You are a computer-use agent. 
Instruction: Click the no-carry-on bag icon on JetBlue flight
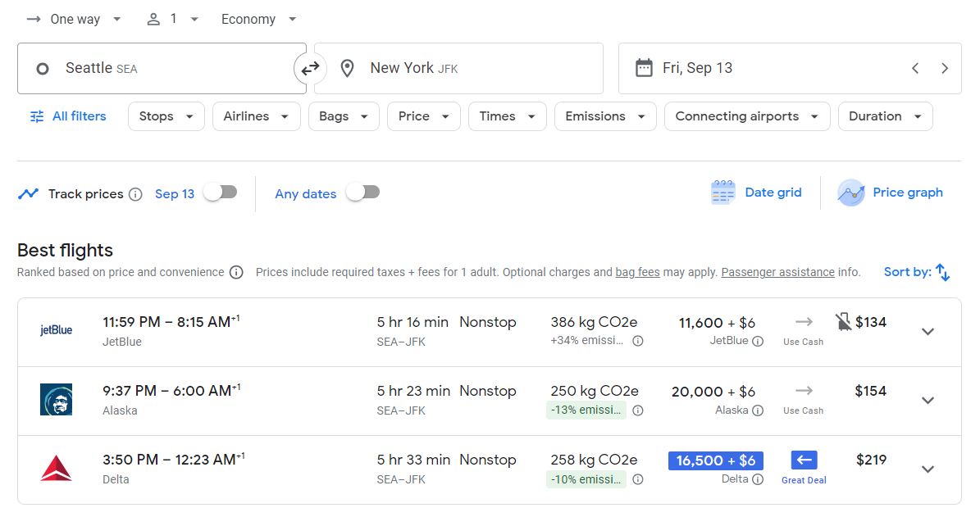(x=843, y=321)
